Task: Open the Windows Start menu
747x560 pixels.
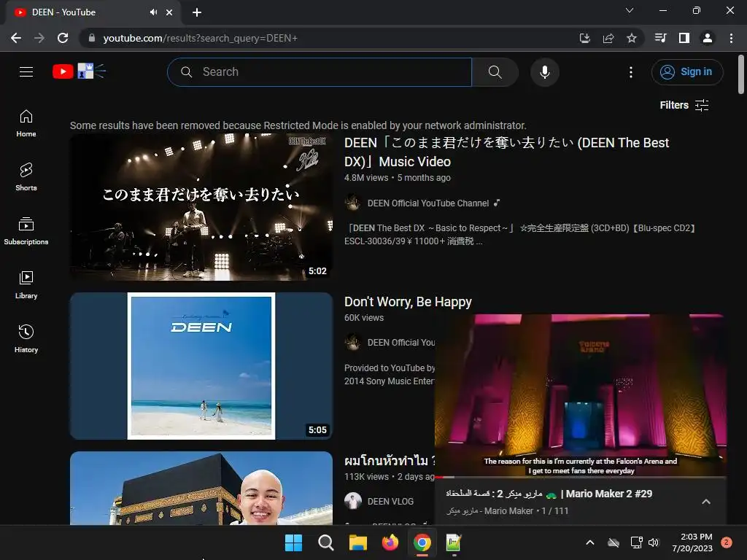Action: [x=293, y=542]
